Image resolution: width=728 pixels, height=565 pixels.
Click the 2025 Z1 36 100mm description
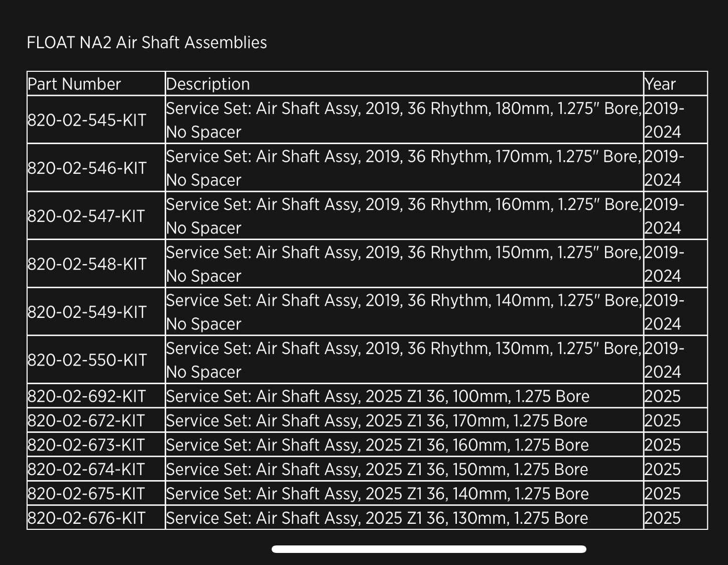click(x=378, y=396)
